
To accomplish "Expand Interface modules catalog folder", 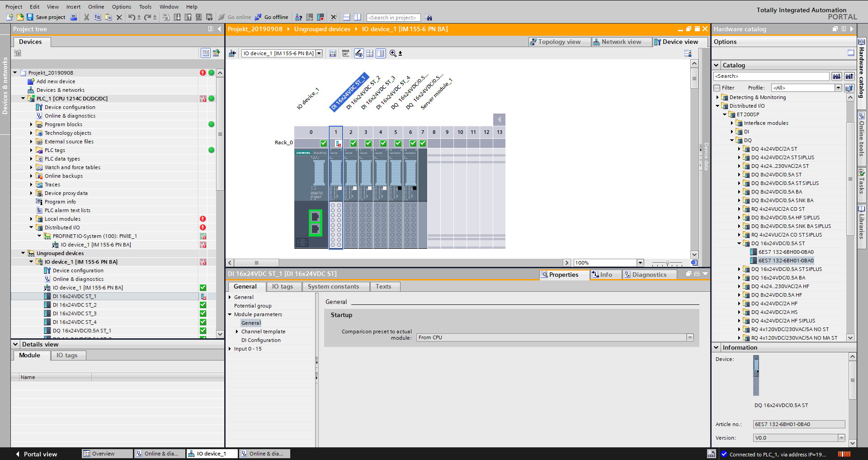I will tap(732, 123).
